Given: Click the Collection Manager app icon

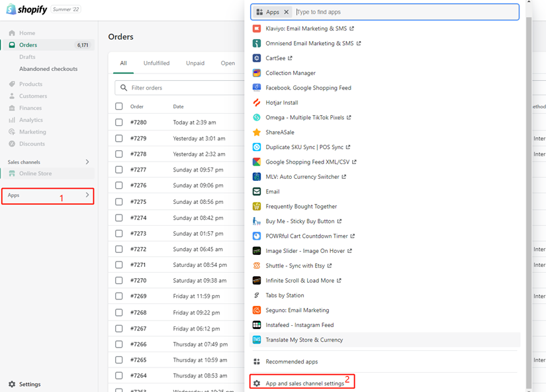Looking at the screenshot, I should (257, 73).
